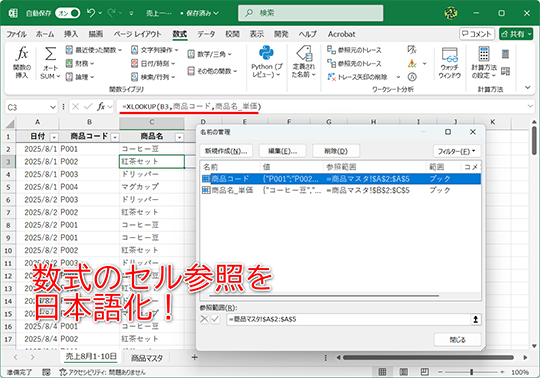Screen dimensions: 540x378
Task: Open the ウォッチ ウィンドウ icon
Action: (449, 55)
